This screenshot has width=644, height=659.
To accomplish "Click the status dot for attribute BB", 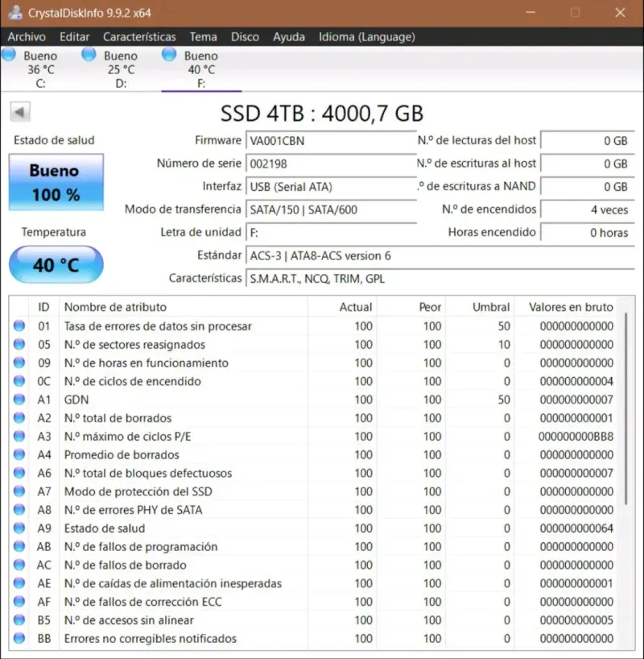I will [x=19, y=638].
